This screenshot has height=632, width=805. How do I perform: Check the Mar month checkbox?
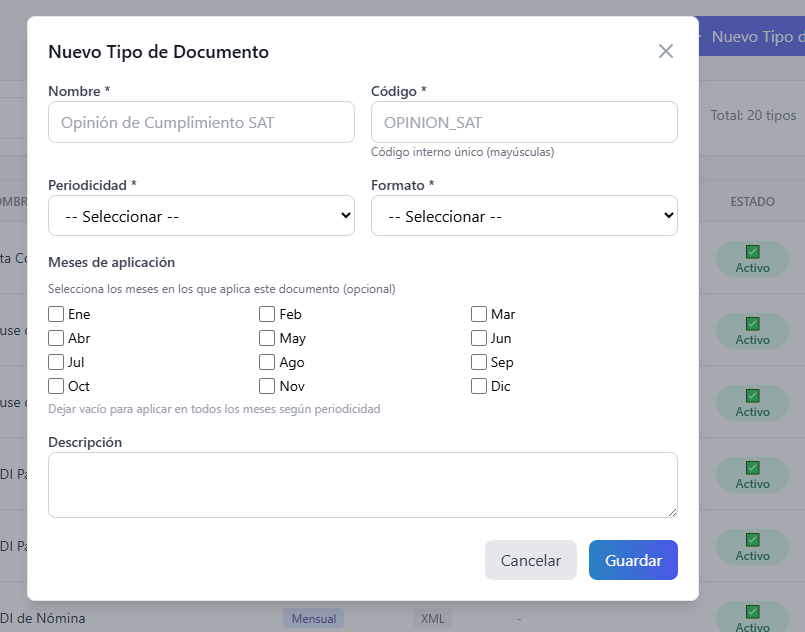(x=478, y=314)
